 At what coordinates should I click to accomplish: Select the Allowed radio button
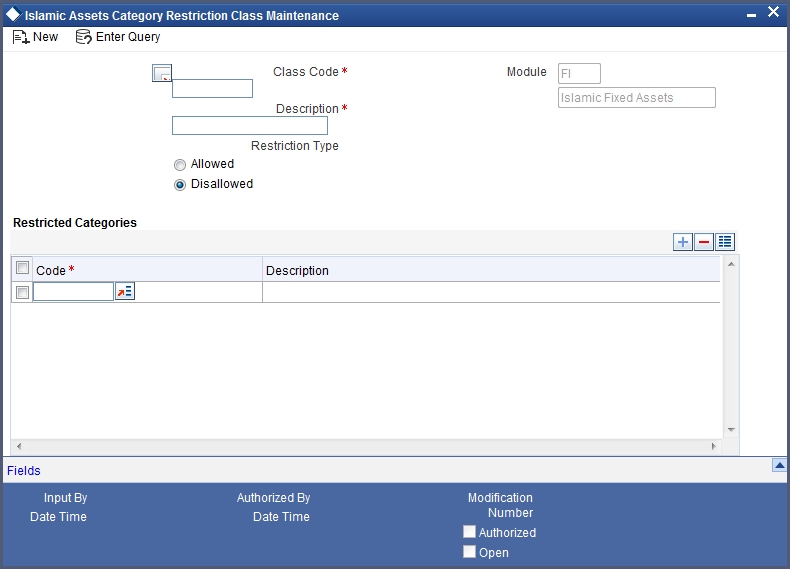point(180,165)
